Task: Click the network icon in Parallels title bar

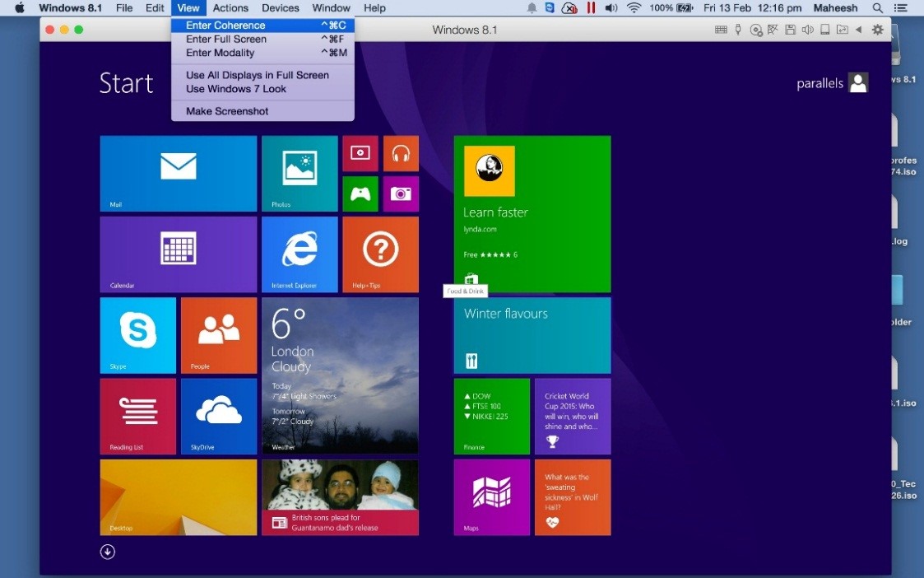Action: (x=773, y=30)
